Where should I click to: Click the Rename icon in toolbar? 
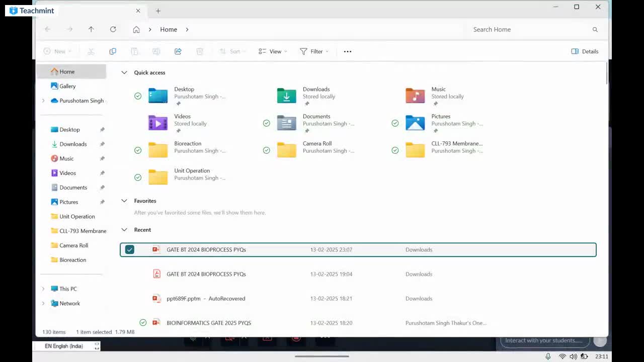156,51
